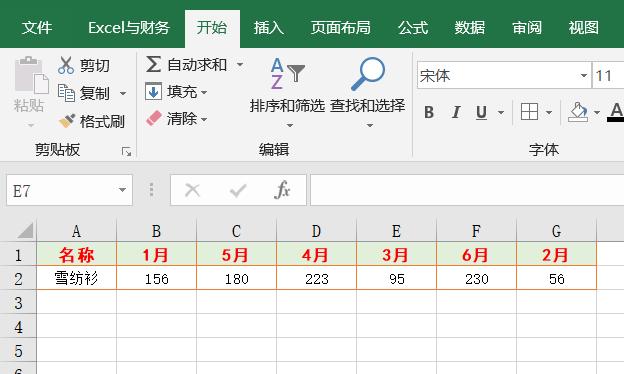Select column header G
624x374 pixels.
point(556,230)
